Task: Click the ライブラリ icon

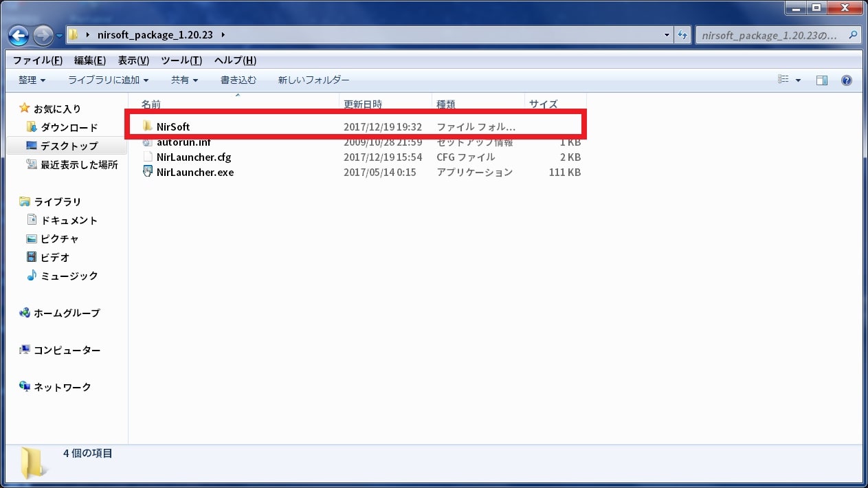Action: 25,201
